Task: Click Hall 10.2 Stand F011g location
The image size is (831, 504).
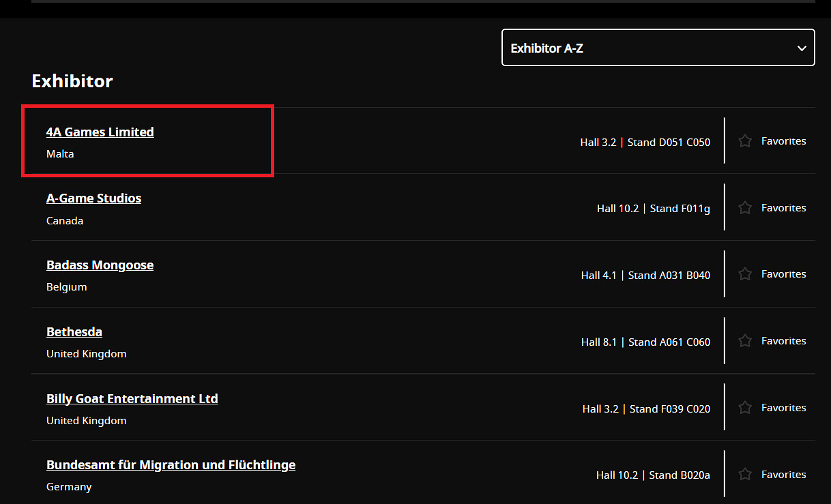Action: coord(653,209)
